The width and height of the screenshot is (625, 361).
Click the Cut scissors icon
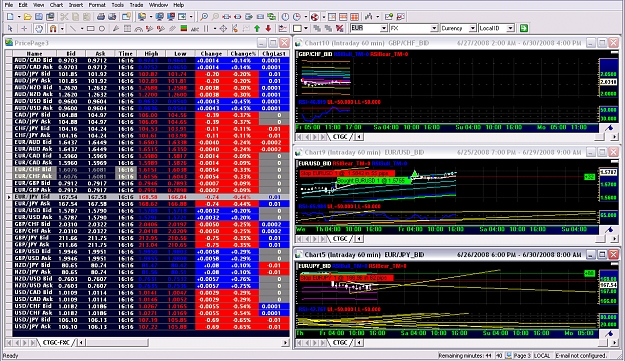click(x=64, y=17)
